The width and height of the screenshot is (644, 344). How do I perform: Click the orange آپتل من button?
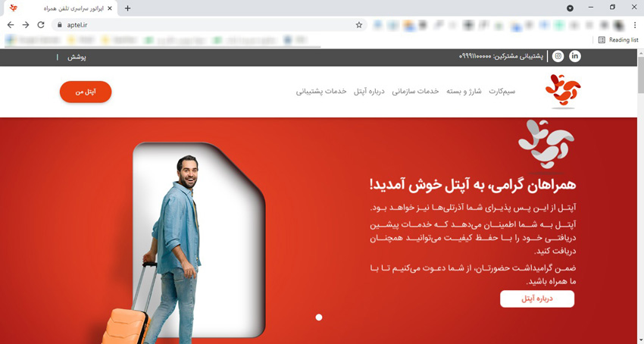pos(86,92)
